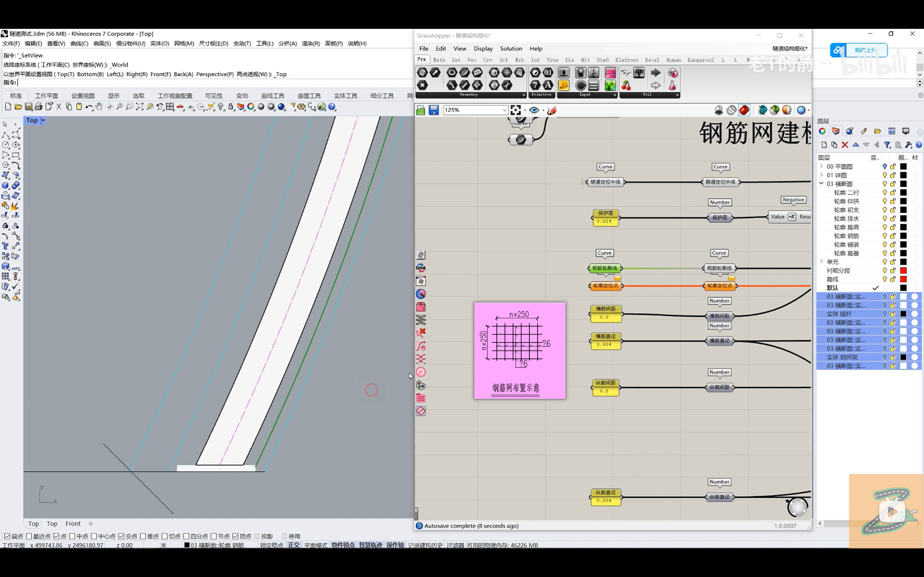The image size is (924, 577).
Task: Click the Front viewport tab at bottom
Action: [73, 524]
